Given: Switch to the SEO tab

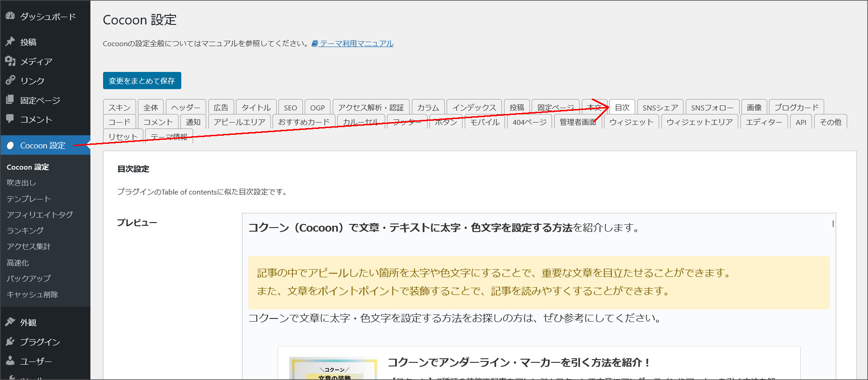Looking at the screenshot, I should click(x=290, y=107).
